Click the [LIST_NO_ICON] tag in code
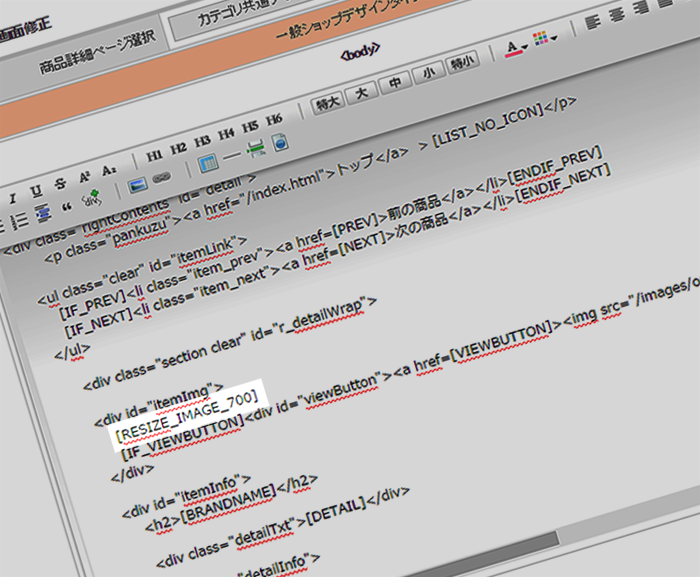 click(488, 126)
